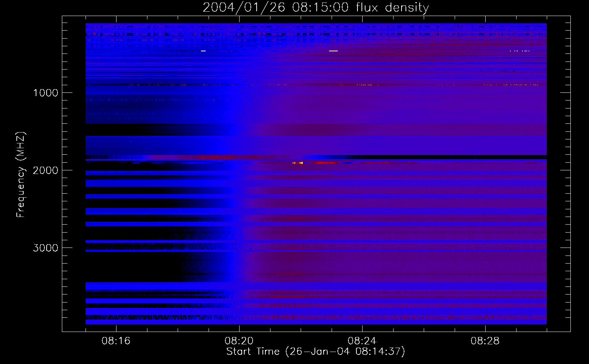Click the 3000 frequency tick label
This screenshot has width=589, height=364.
[x=46, y=248]
